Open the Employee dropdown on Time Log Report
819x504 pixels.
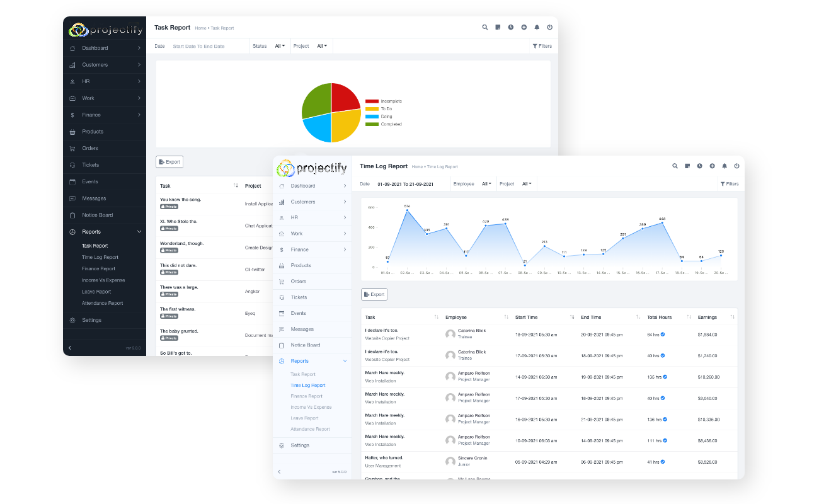pos(485,184)
